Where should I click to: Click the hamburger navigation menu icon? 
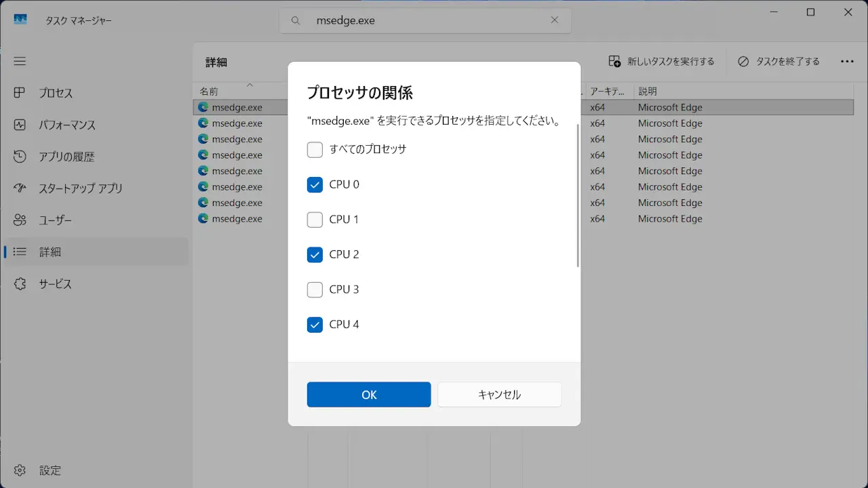coord(20,61)
